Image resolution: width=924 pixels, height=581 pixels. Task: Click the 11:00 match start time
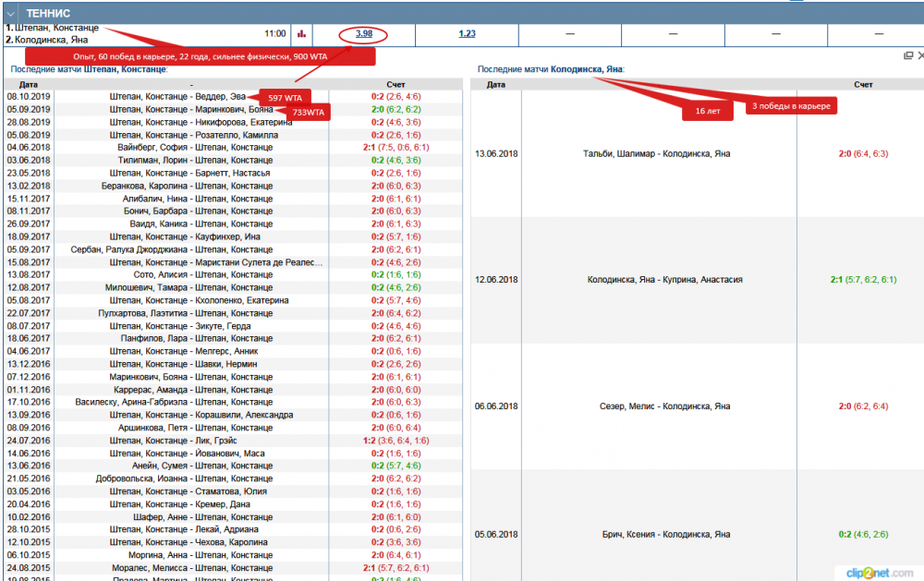[274, 34]
